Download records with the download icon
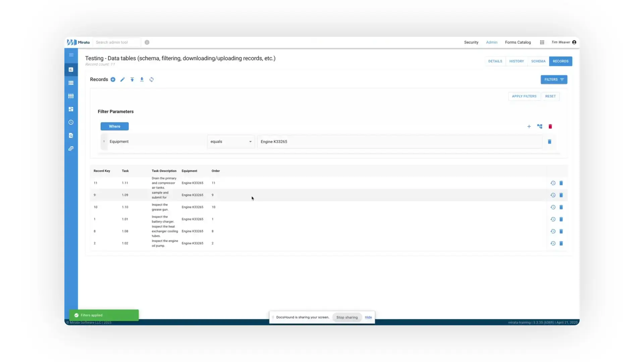The image size is (644, 362). click(142, 79)
